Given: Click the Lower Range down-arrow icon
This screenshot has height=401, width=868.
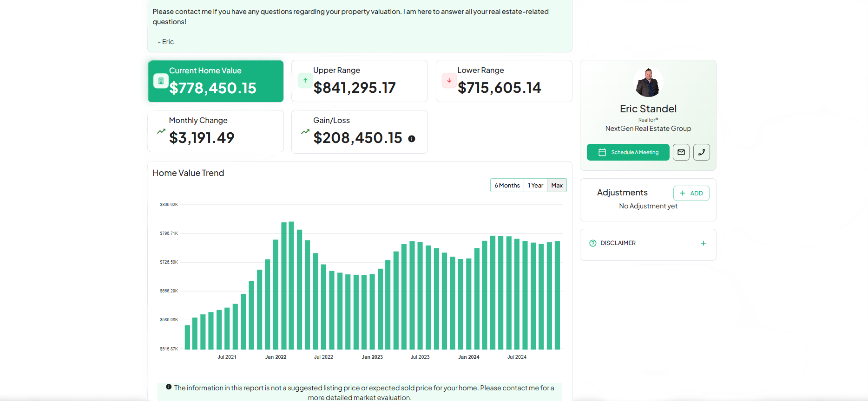Looking at the screenshot, I should click(449, 80).
